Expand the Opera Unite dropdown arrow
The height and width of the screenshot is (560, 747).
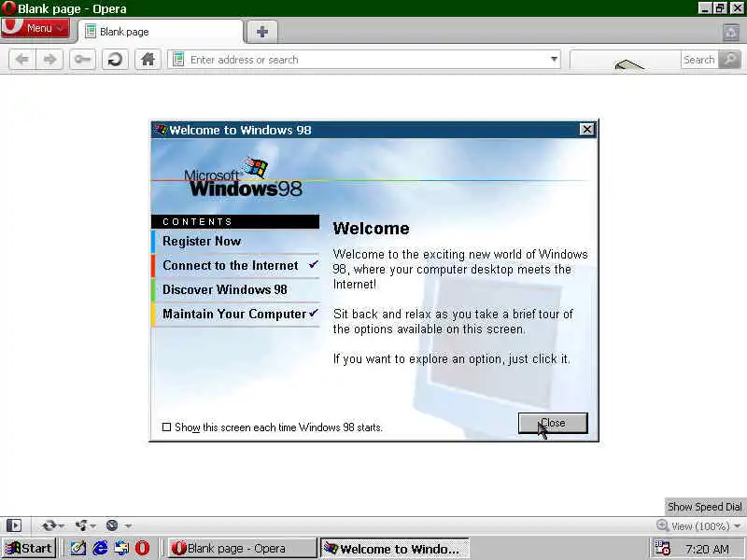coord(92,525)
